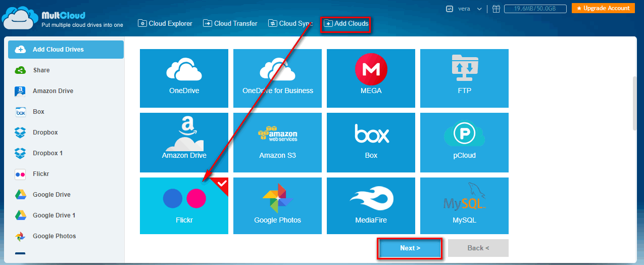
Task: Click the Flickr dots sidebar icon
Action: coord(20,174)
